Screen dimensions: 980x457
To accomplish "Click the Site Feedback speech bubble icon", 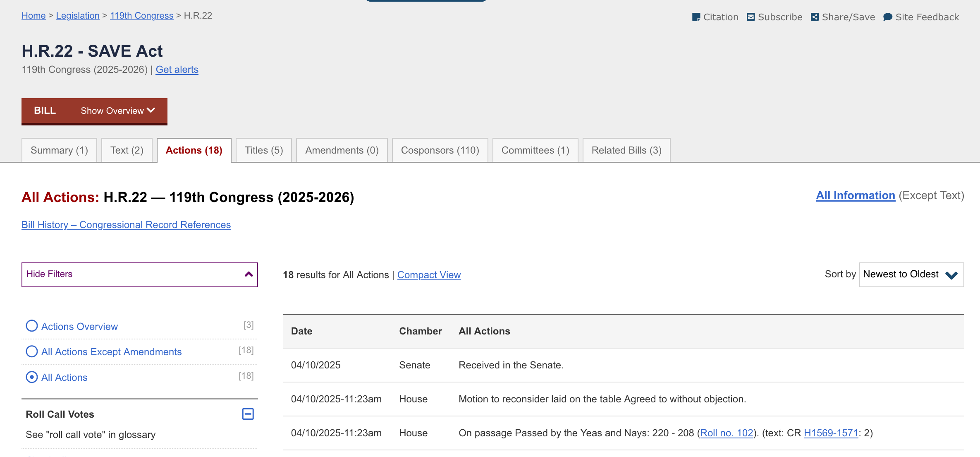I will pyautogui.click(x=887, y=17).
